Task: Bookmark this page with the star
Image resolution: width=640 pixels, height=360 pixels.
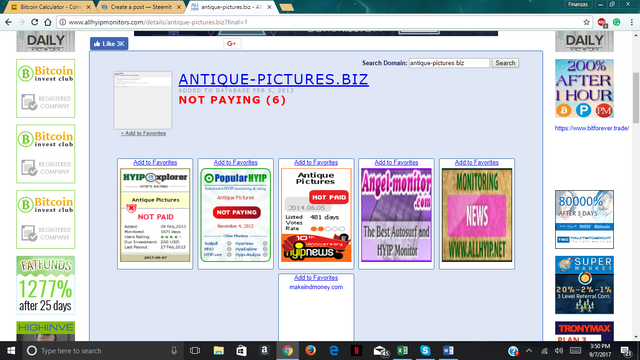Action: [587, 22]
